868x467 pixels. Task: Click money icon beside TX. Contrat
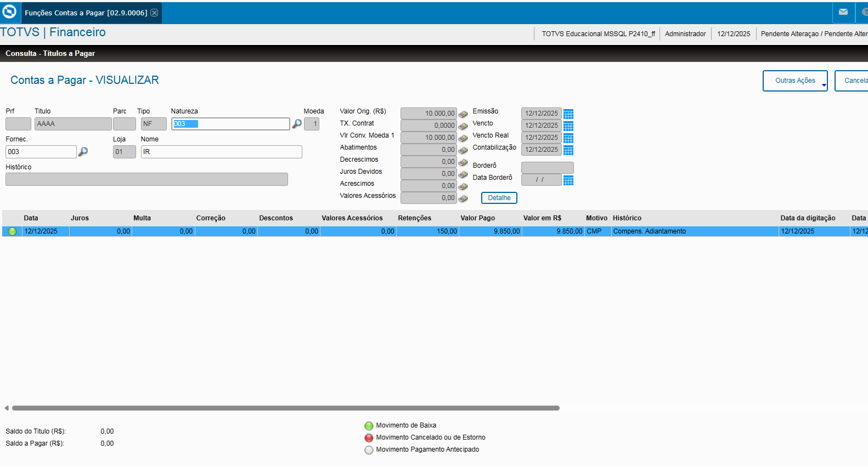point(463,126)
